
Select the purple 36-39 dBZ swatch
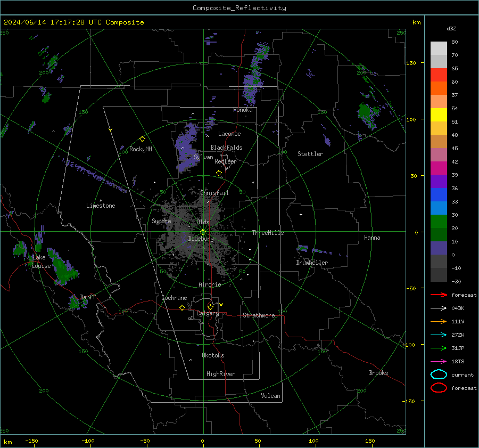[x=439, y=182]
